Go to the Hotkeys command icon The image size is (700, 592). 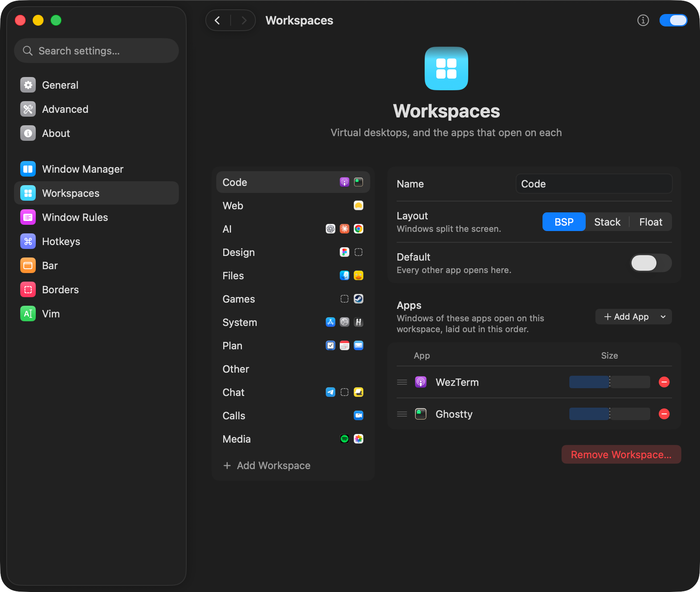28,242
